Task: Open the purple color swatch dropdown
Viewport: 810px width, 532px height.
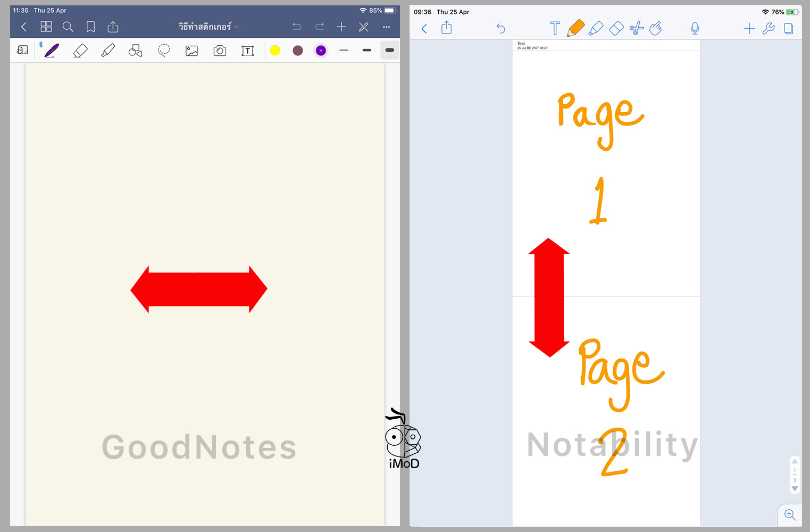Action: click(x=321, y=51)
